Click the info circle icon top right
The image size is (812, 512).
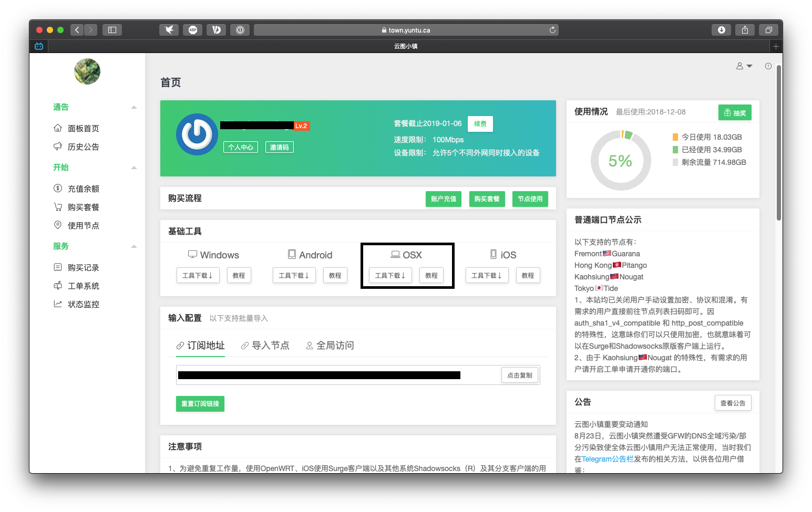click(768, 66)
